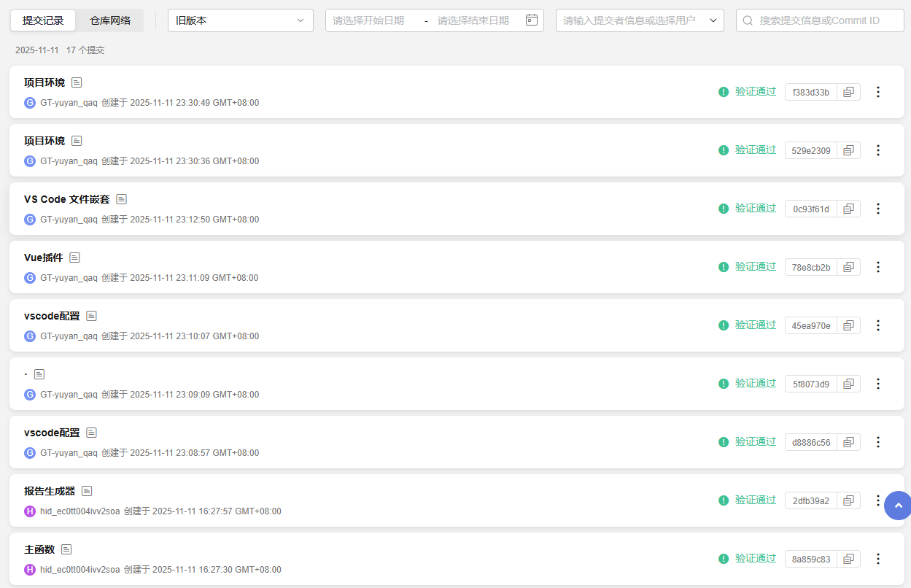Click 验证通过 label for commit 0c93f61d
Screen dimensions: 911x588
[x=756, y=209]
